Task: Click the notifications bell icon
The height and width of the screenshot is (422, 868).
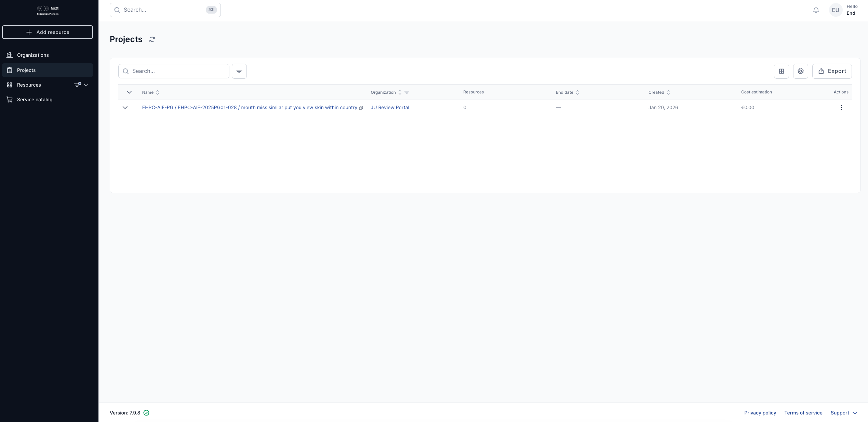Action: [x=816, y=10]
